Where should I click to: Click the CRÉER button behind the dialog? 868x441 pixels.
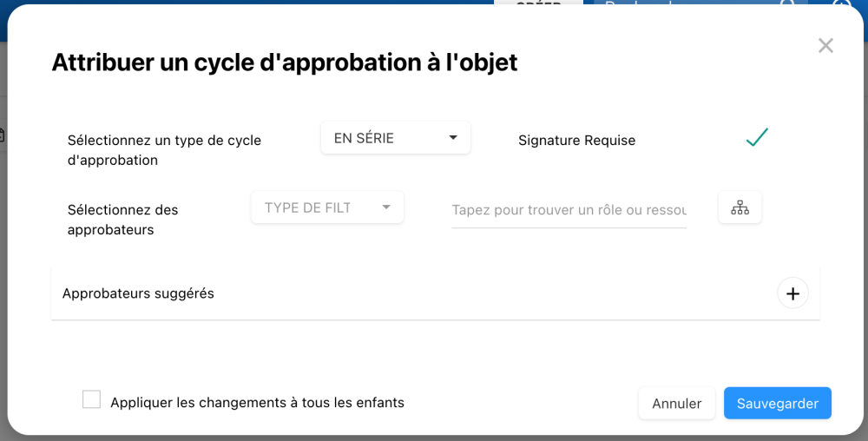click(538, 4)
